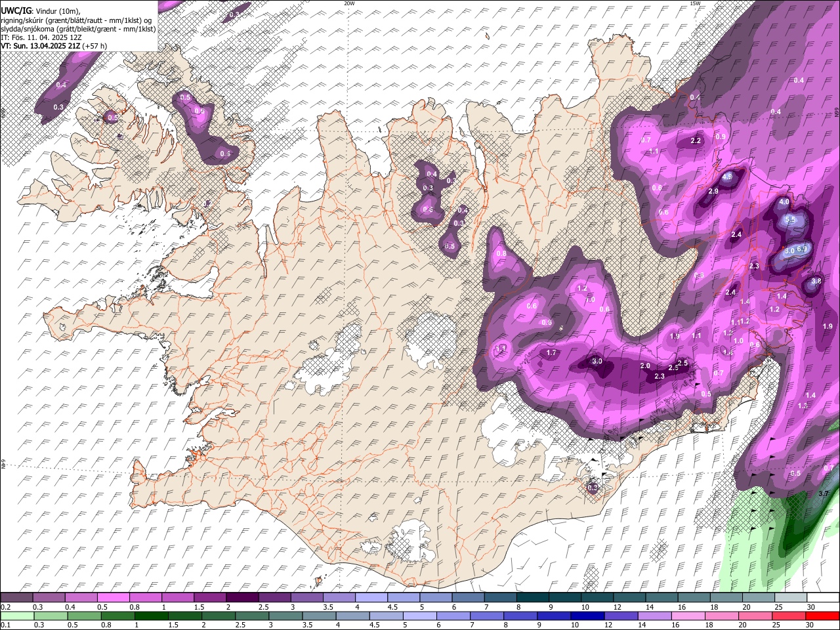Click the 4.0 precipitation value label
The image size is (840, 630).
(784, 202)
